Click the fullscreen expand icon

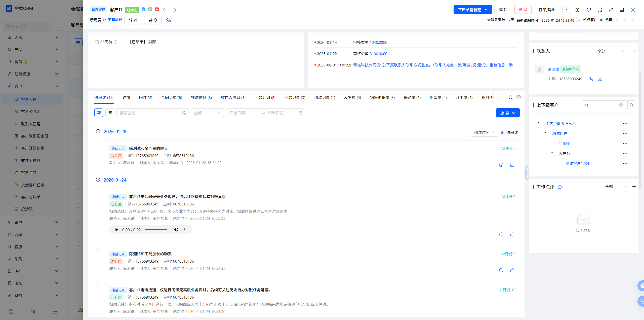coord(600,10)
